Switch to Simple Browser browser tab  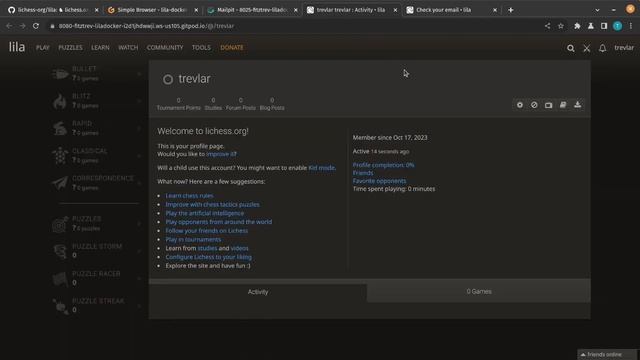pyautogui.click(x=152, y=10)
